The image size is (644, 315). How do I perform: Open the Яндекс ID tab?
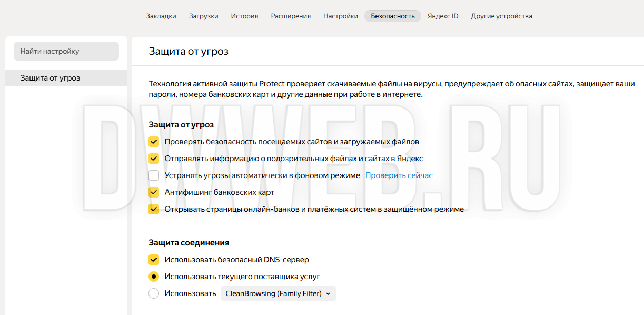pyautogui.click(x=443, y=16)
